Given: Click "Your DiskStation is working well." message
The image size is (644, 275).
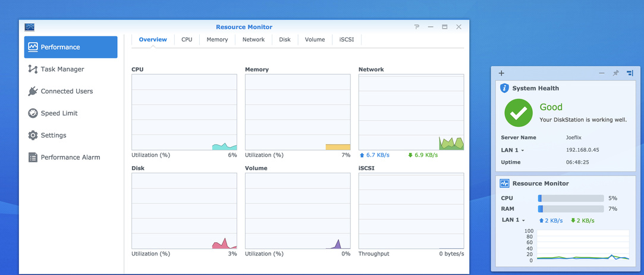Looking at the screenshot, I should point(583,120).
